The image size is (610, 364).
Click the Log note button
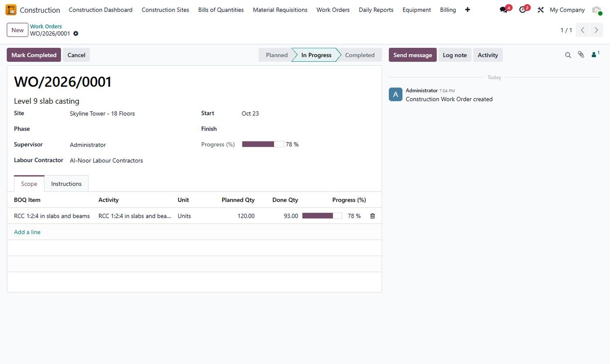click(x=455, y=55)
